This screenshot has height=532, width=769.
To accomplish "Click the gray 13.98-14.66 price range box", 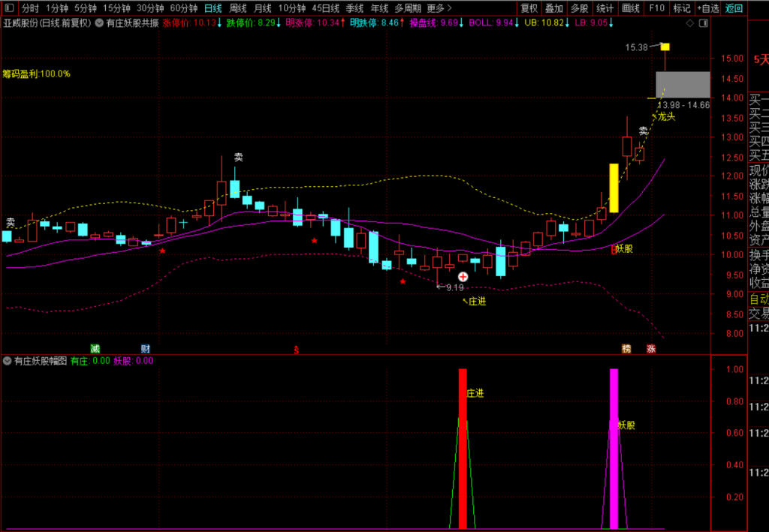I will (x=683, y=85).
